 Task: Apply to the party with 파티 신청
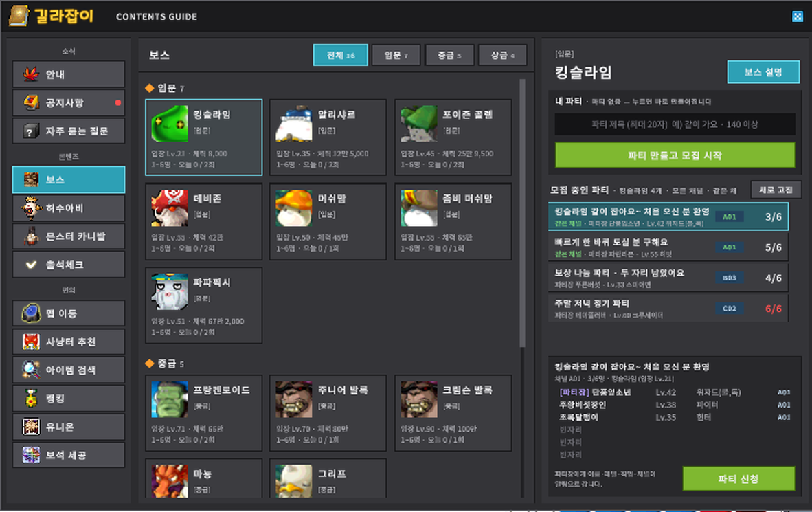point(738,478)
